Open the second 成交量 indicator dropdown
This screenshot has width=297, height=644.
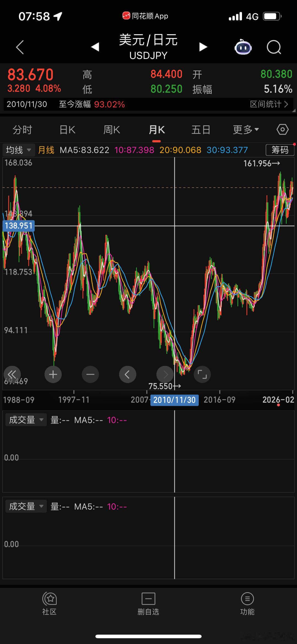(26, 506)
